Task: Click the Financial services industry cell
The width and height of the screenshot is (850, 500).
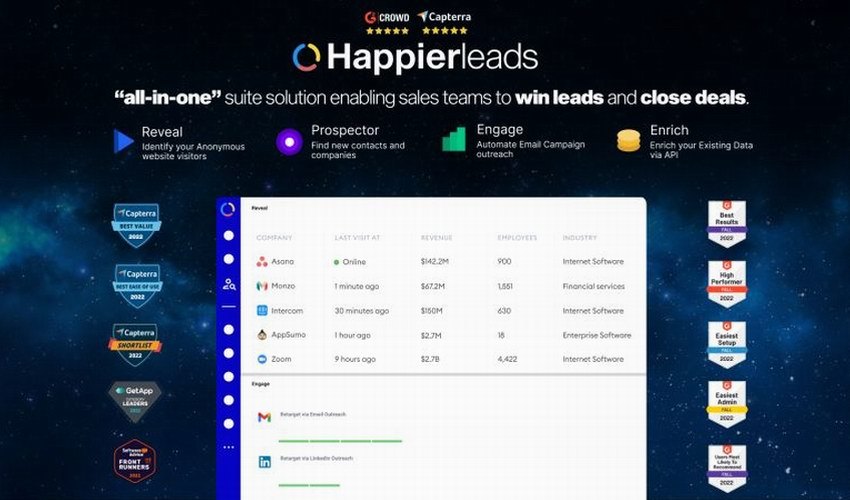Action: [594, 286]
